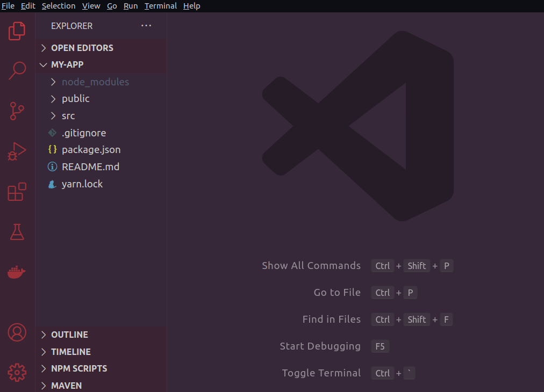Screen dimensions: 544x392
Task: Open the File menu
Action: click(8, 6)
